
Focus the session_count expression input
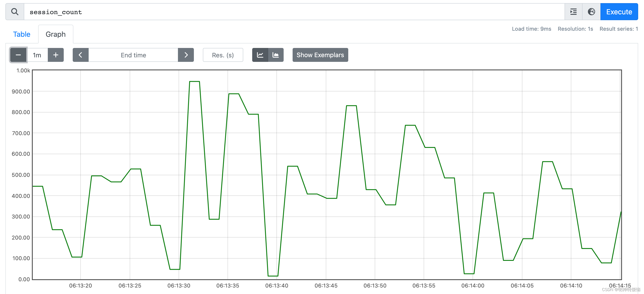click(x=294, y=12)
